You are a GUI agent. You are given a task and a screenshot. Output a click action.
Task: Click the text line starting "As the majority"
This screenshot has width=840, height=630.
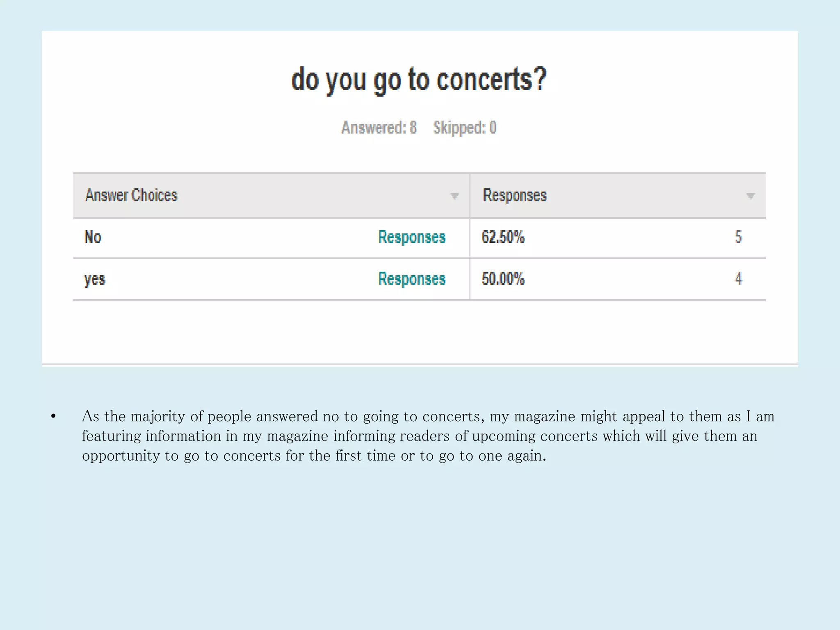tap(428, 417)
